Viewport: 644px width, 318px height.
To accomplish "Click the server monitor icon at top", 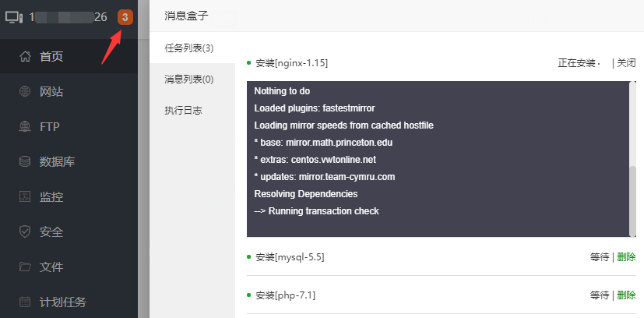I will [14, 17].
